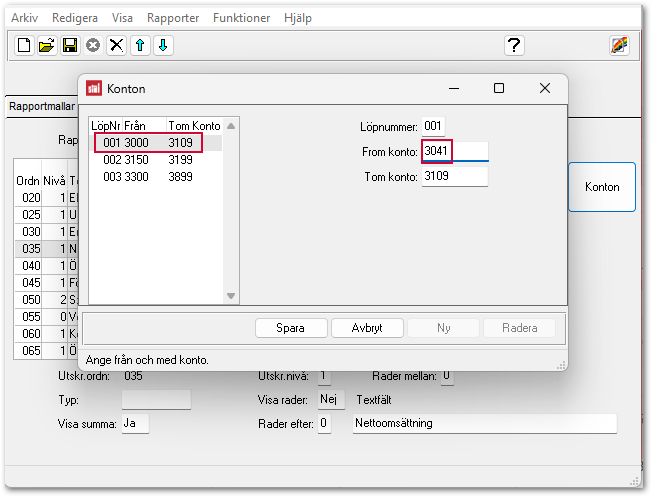The width and height of the screenshot is (652, 497).
Task: Switch to the Rapportmallar tab
Action: tap(42, 106)
